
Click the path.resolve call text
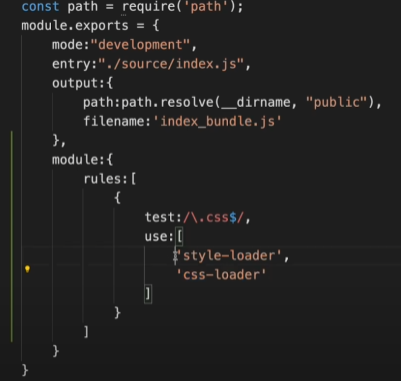click(167, 102)
